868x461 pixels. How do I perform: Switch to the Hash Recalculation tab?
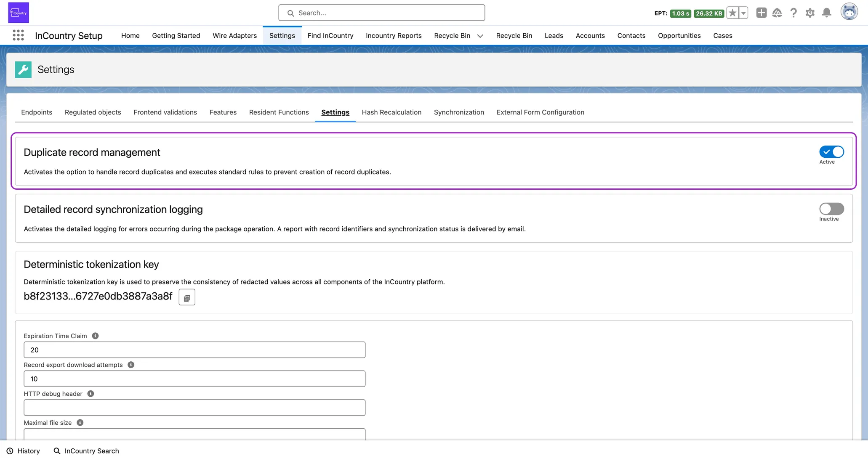click(x=391, y=112)
